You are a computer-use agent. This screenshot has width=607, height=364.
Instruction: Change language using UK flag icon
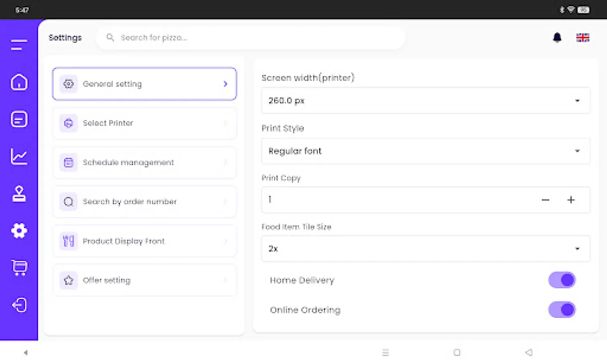[x=582, y=38]
